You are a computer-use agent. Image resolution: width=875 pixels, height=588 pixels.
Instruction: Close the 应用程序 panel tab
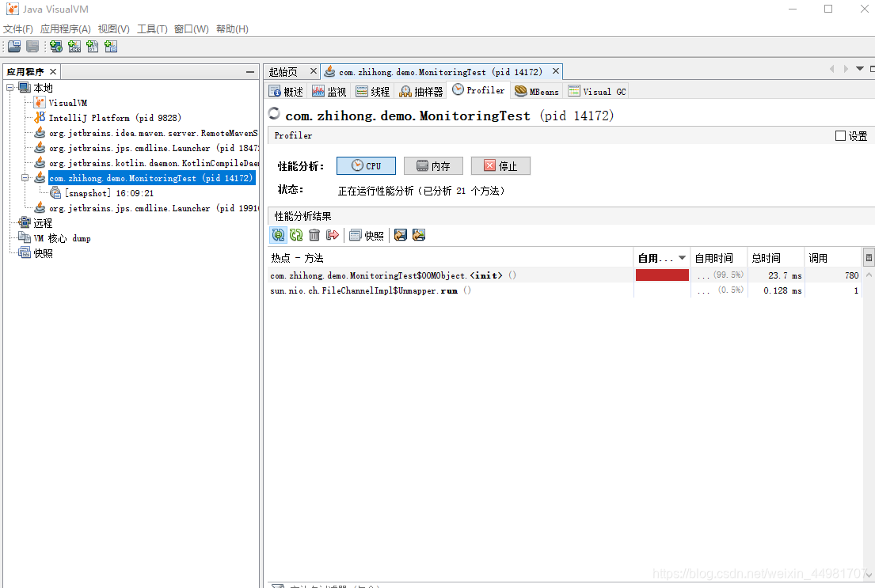(x=53, y=71)
